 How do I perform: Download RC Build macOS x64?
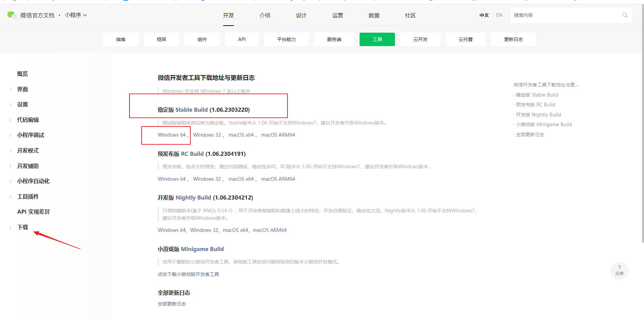(241, 179)
